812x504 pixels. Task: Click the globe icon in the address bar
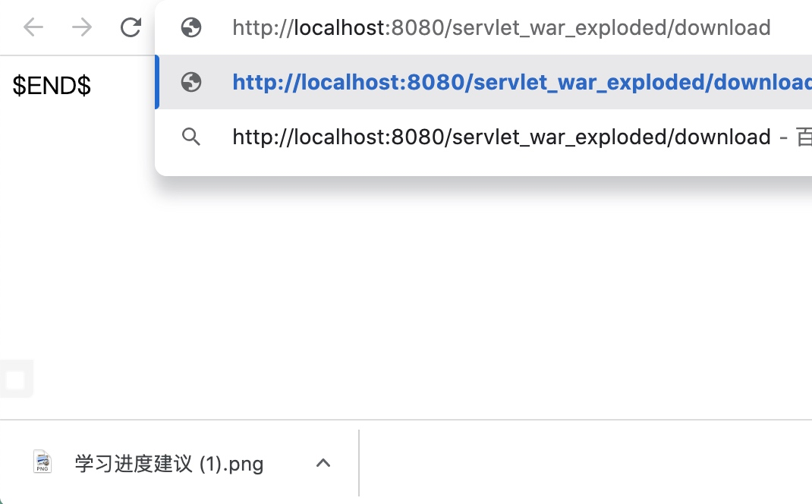click(191, 28)
